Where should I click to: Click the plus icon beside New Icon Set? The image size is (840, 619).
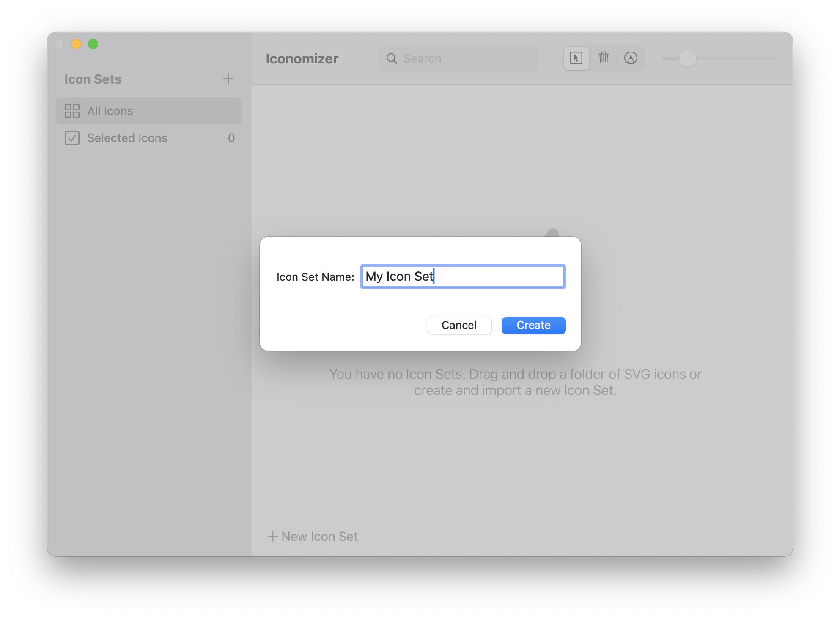(x=272, y=536)
